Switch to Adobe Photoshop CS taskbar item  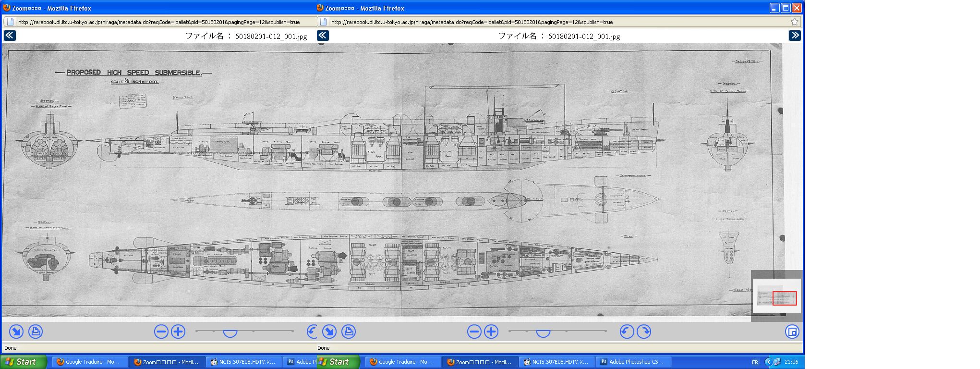(x=634, y=362)
